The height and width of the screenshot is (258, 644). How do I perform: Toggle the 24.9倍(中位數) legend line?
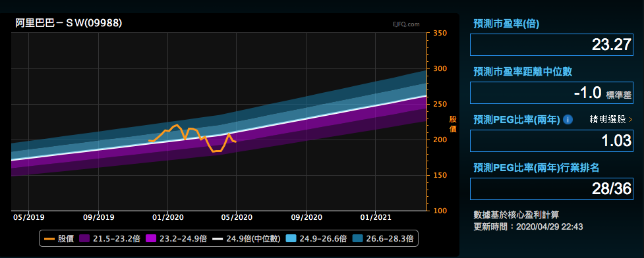point(218,239)
